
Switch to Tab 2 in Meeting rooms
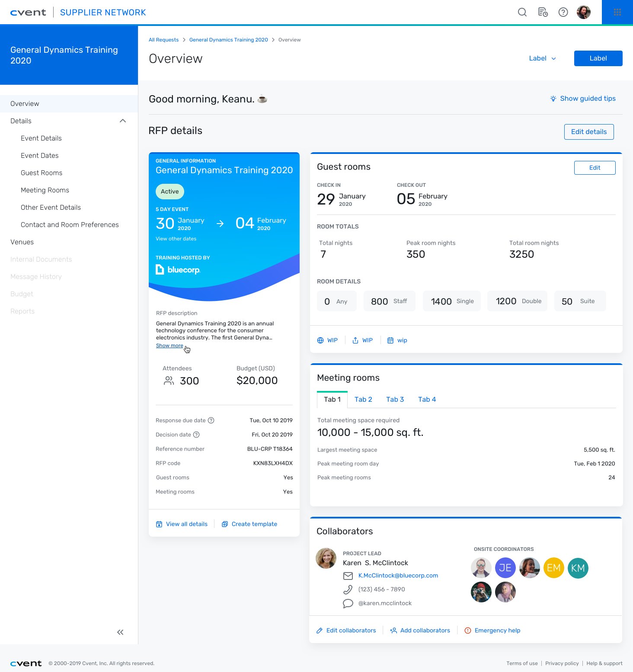[363, 400]
